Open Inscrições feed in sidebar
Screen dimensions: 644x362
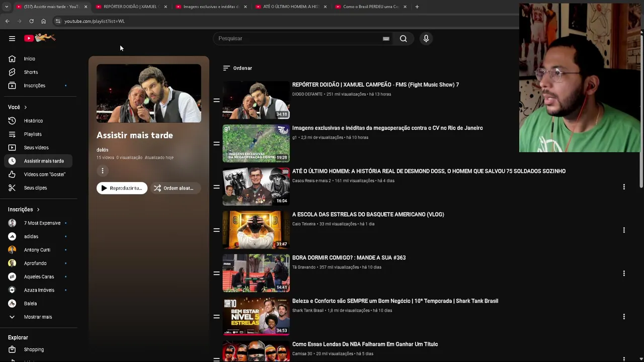click(39, 85)
